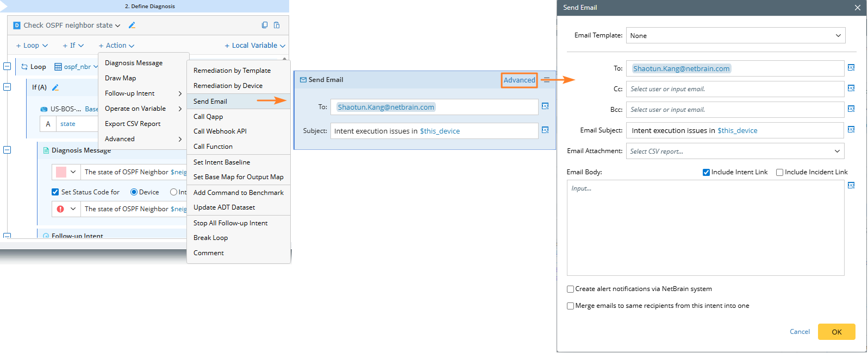This screenshot has height=354, width=868.
Task: Click the table icon beside ospf_nbr
Action: tap(58, 67)
